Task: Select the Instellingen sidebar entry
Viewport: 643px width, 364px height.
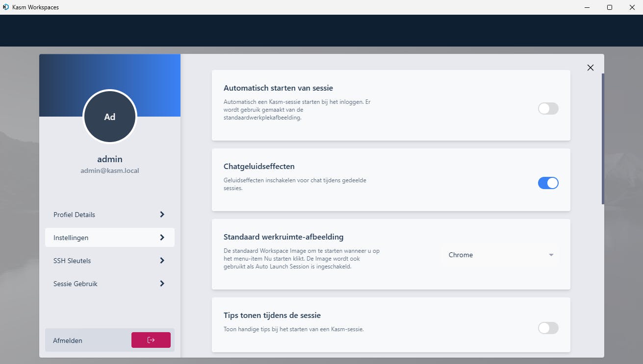Action: click(x=98, y=237)
